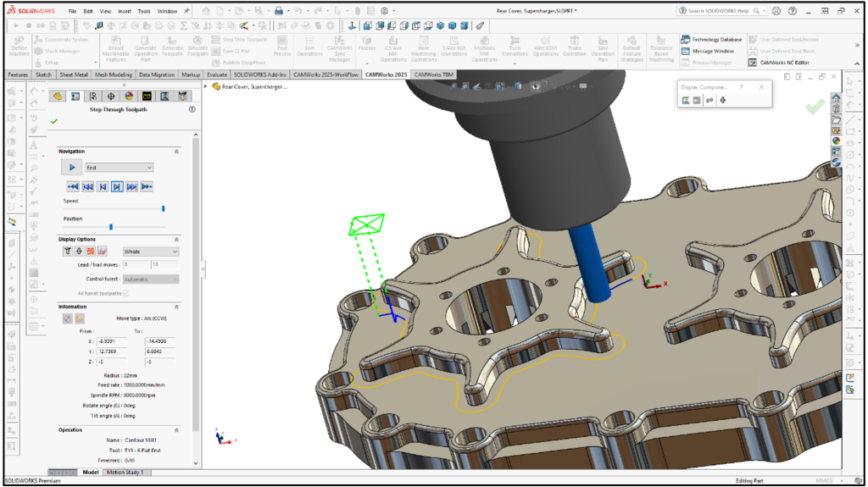This screenshot has width=868, height=487.
Task: Click the pin icon beside the Window menu
Action: tap(186, 10)
